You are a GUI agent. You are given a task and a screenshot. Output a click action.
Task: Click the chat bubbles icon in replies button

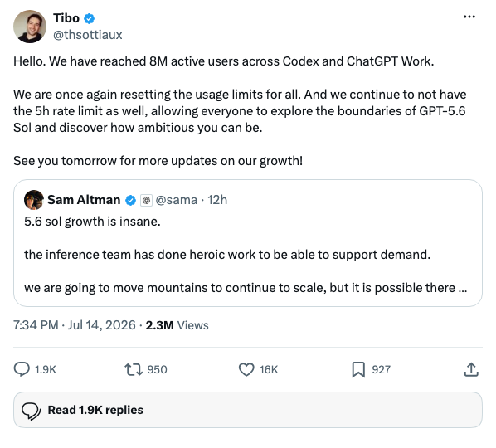pyautogui.click(x=31, y=411)
